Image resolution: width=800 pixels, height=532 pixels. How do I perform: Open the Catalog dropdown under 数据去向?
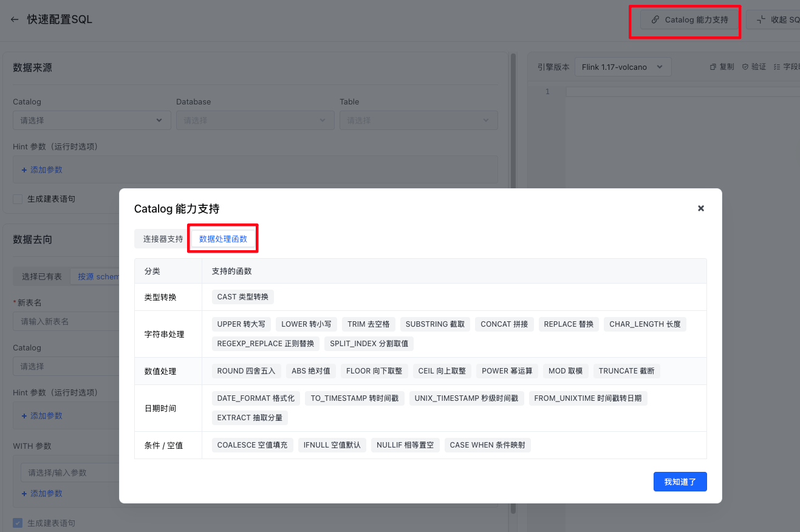pos(66,366)
